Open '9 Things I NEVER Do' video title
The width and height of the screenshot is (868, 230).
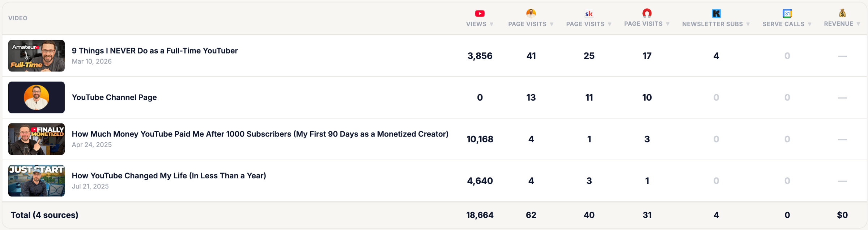(154, 51)
